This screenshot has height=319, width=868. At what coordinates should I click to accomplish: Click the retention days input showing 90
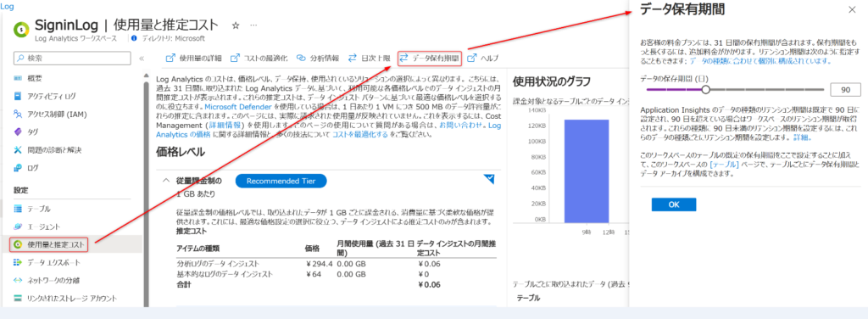[x=845, y=90]
